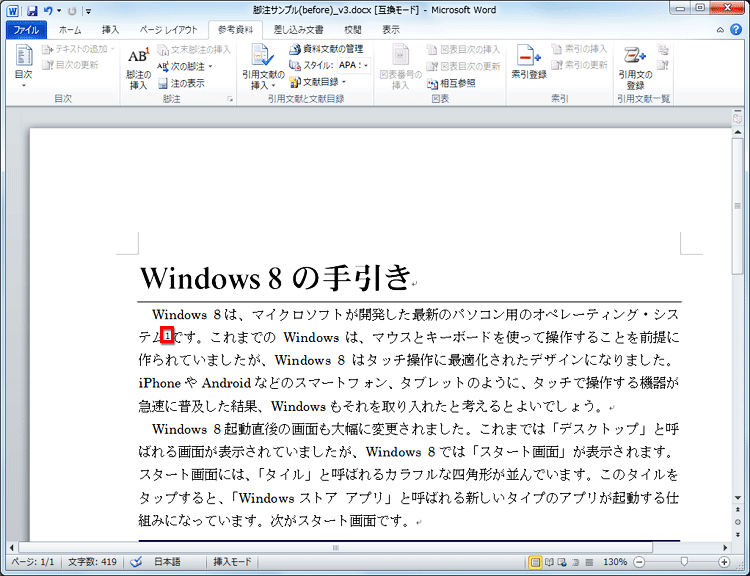The image size is (750, 576).
Task: Click the vertical scrollbar up arrow
Action: point(737,133)
